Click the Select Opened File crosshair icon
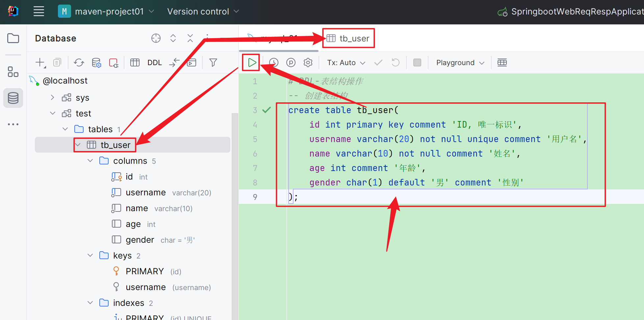644x320 pixels. pyautogui.click(x=156, y=38)
